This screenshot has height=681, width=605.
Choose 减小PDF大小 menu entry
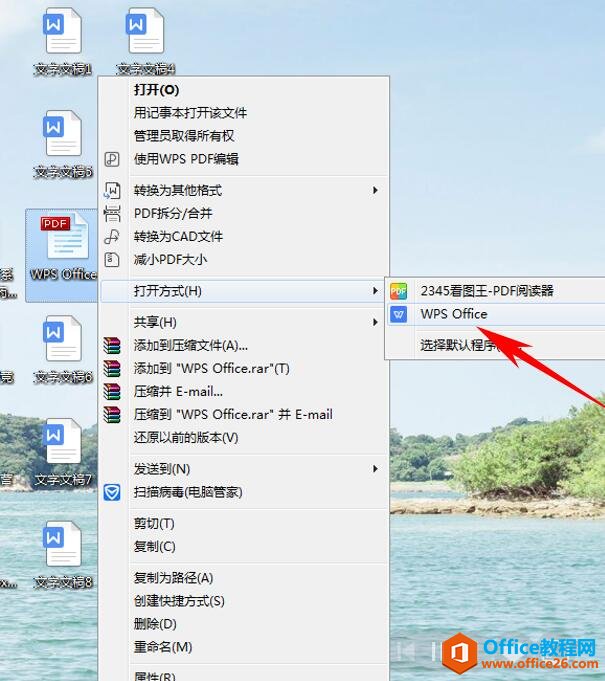(x=244, y=260)
